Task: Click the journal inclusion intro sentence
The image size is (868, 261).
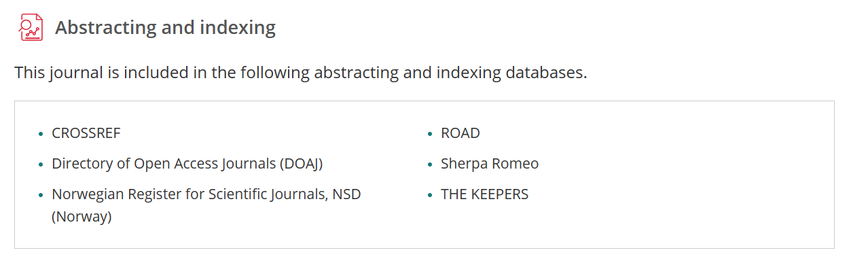Action: pos(301,73)
